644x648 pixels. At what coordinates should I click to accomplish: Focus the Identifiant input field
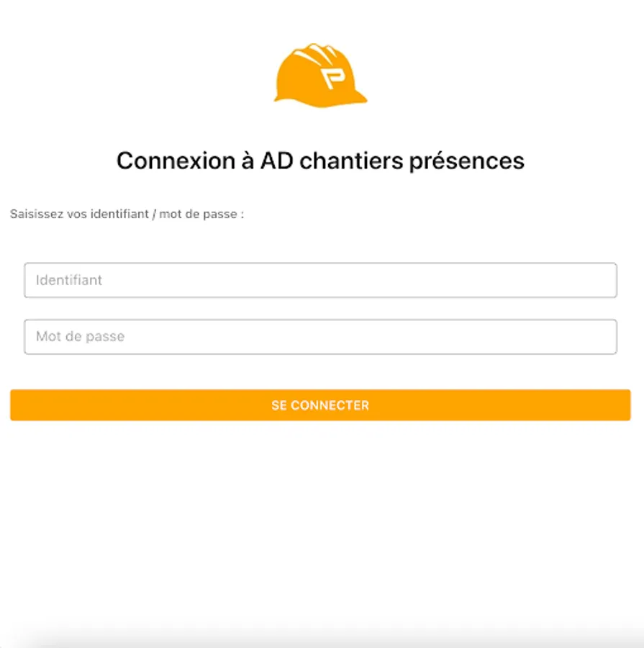[320, 280]
